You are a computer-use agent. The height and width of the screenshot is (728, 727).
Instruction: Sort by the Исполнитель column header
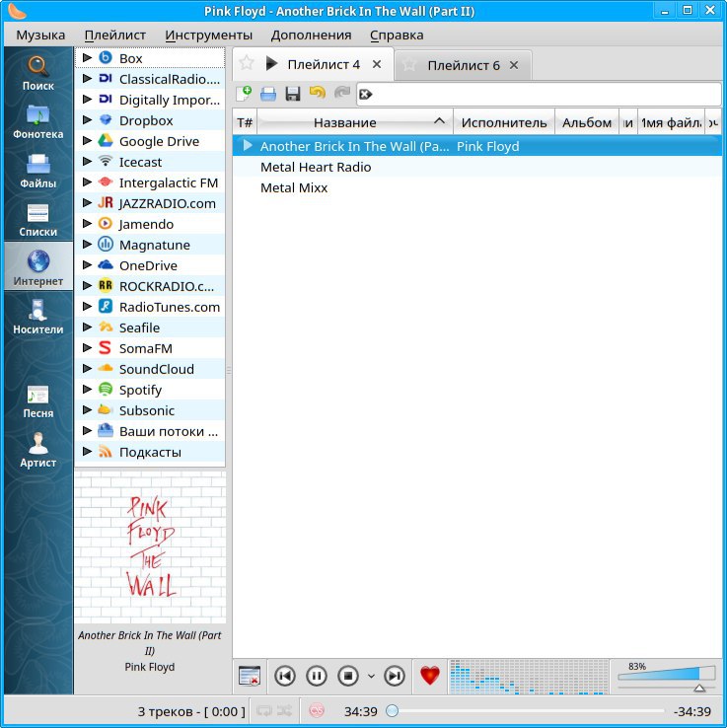(x=504, y=122)
